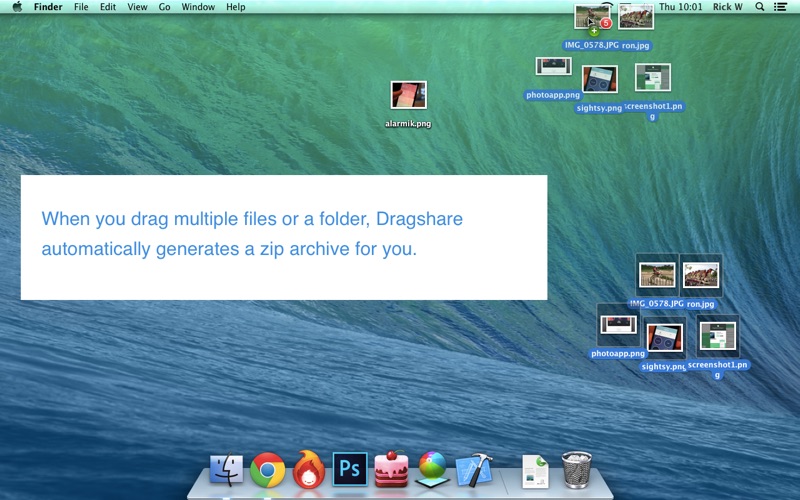This screenshot has height=500, width=800.
Task: Open Photoshop from the dock
Action: tap(350, 469)
